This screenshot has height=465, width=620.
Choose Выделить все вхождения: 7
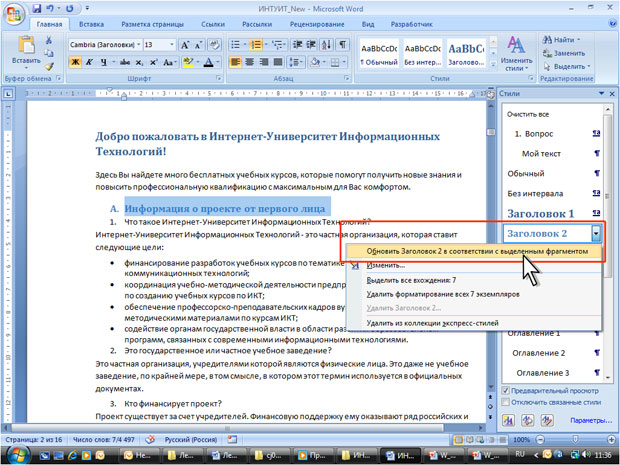pyautogui.click(x=411, y=280)
